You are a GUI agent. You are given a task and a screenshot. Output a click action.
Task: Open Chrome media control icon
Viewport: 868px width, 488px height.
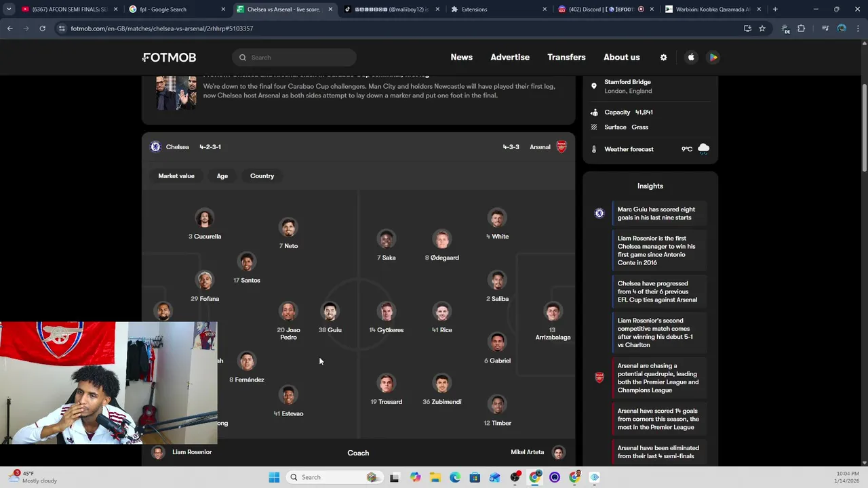tap(825, 28)
